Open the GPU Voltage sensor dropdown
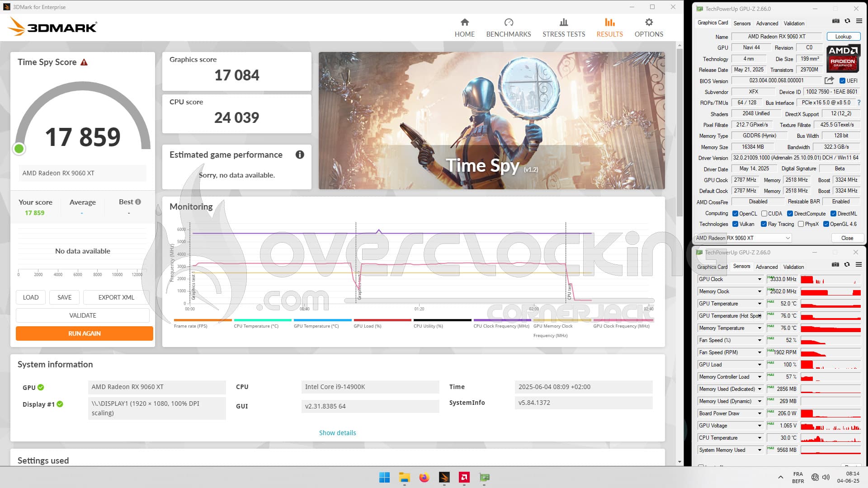868x488 pixels. (759, 426)
